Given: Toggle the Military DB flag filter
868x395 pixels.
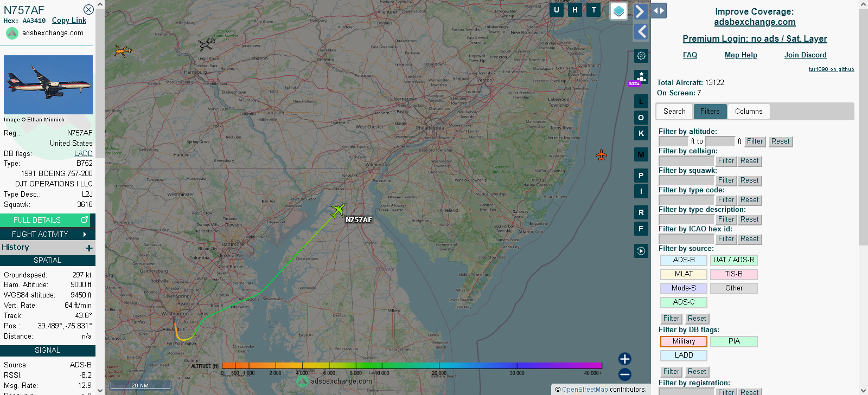Looking at the screenshot, I should (x=684, y=341).
